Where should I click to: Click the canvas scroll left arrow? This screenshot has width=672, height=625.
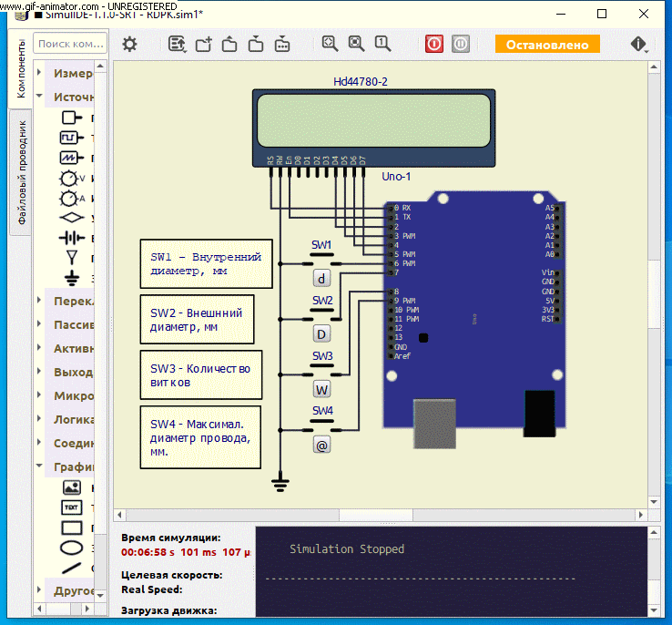(119, 515)
